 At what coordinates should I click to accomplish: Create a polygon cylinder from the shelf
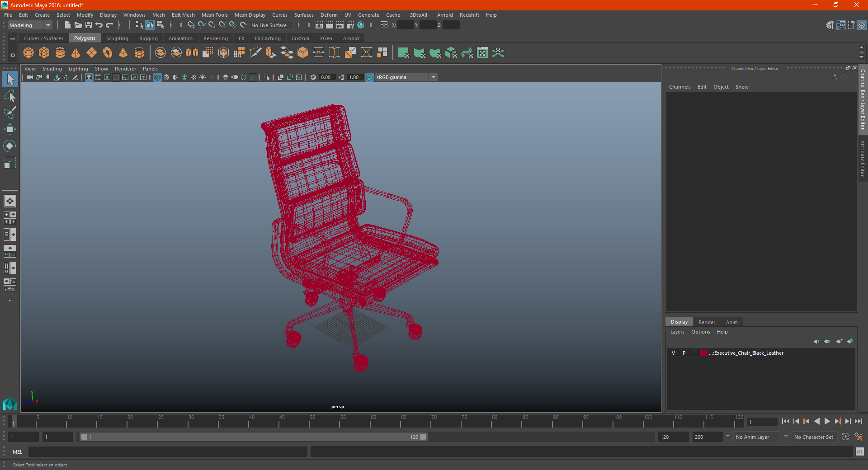(x=60, y=53)
